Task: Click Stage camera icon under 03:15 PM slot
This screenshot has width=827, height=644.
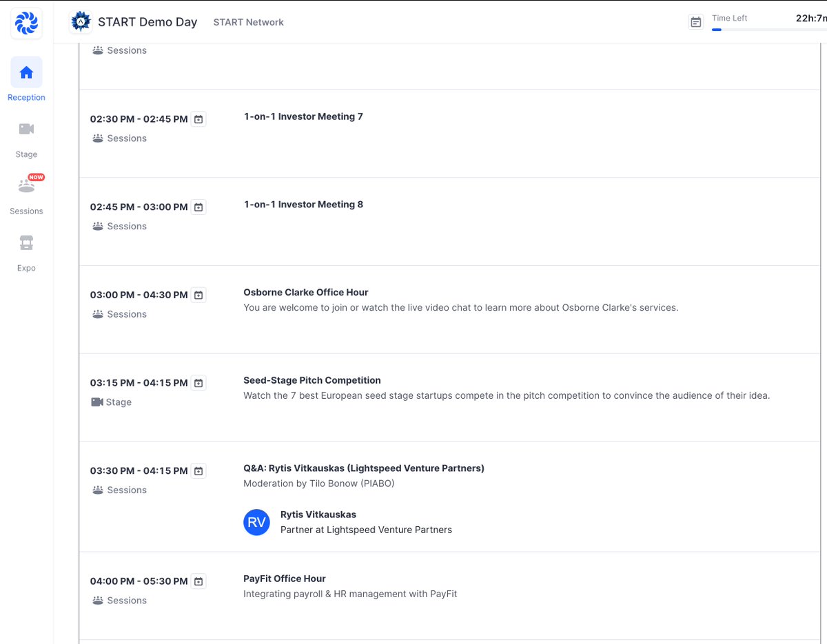Action: pos(97,402)
